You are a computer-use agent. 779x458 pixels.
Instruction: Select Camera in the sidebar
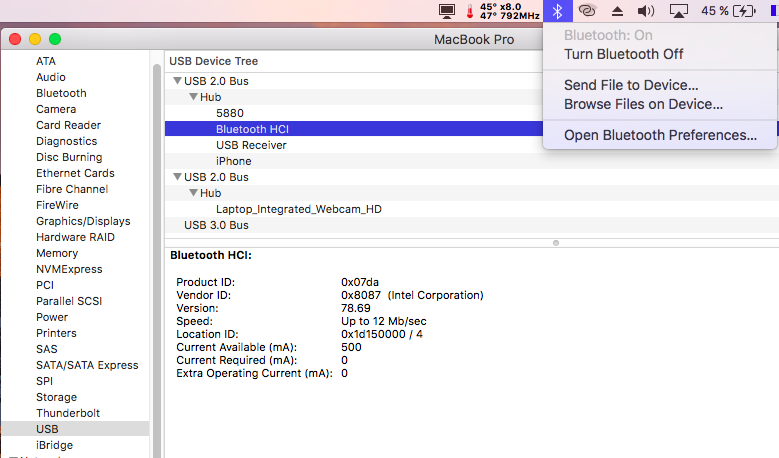pos(56,109)
